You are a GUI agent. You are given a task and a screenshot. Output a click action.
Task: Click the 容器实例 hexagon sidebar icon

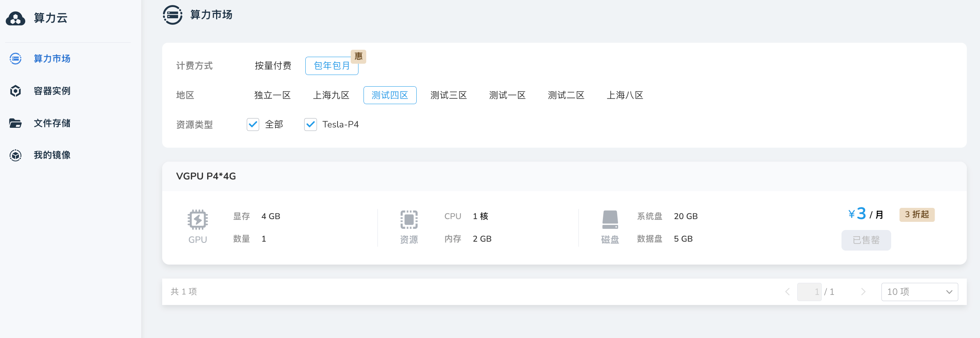(x=16, y=91)
